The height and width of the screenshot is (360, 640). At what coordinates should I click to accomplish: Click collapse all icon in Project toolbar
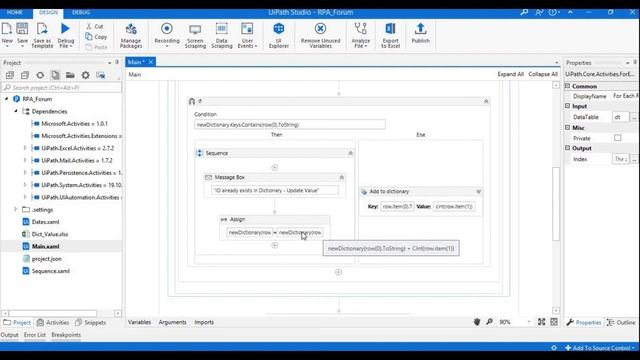(x=25, y=75)
